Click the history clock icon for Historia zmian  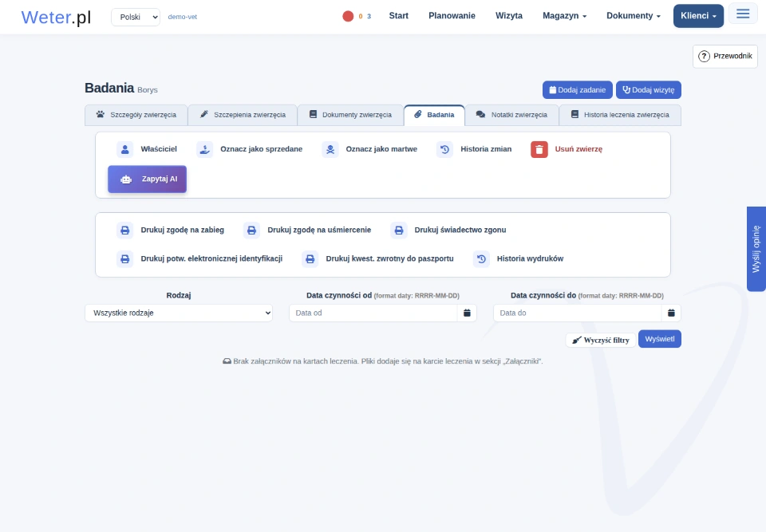444,149
